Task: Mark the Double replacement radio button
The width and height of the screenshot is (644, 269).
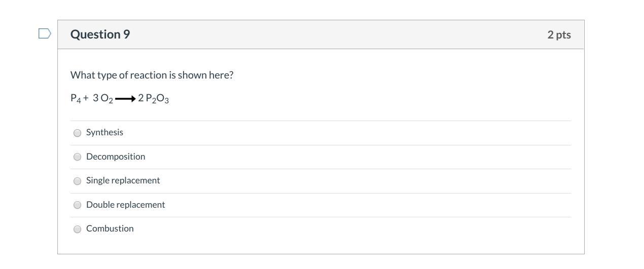Action: (x=78, y=205)
